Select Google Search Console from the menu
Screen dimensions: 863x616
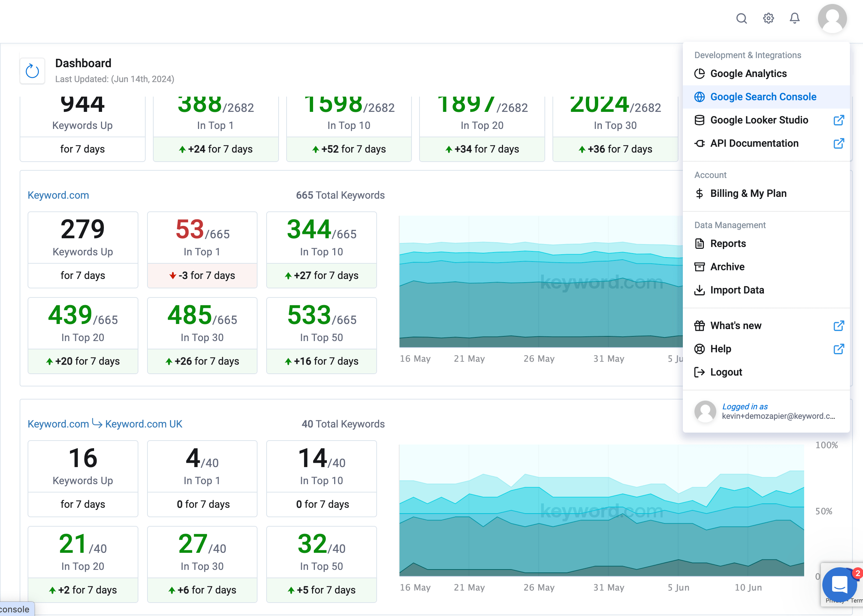763,97
